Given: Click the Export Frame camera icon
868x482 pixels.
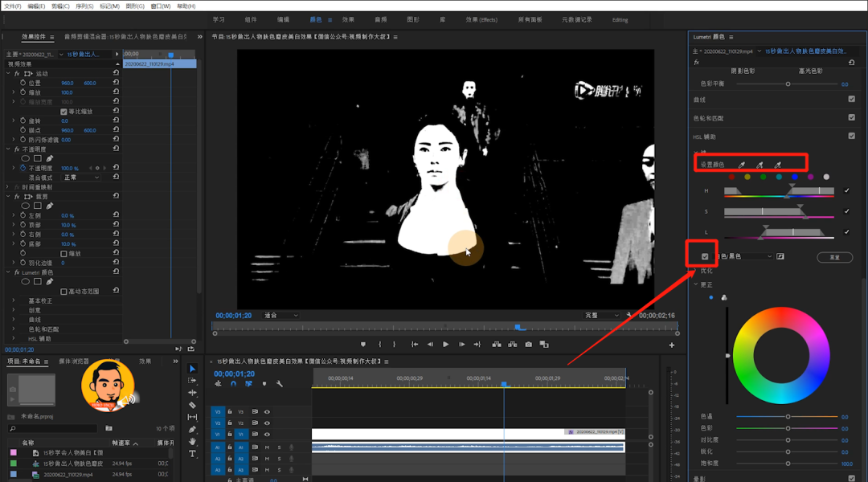Looking at the screenshot, I should pos(529,344).
